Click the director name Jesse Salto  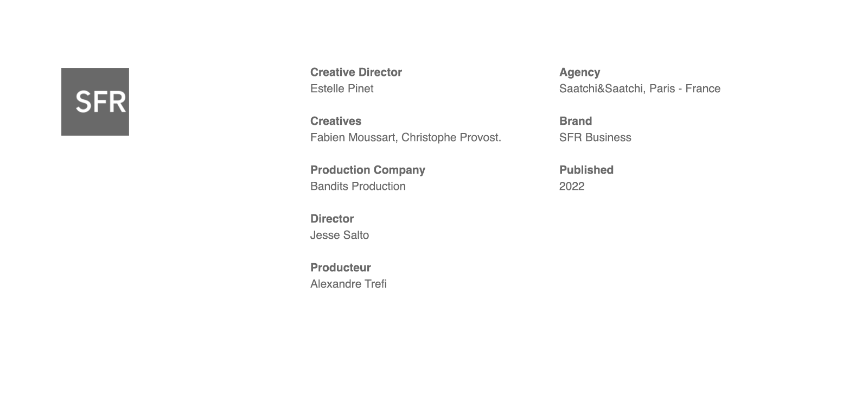click(x=340, y=235)
